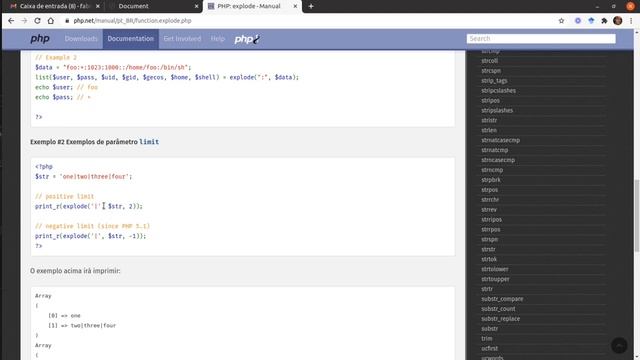Image resolution: width=640 pixels, height=360 pixels.
Task: Bookmark this page with the star icon
Action: [x=561, y=21]
